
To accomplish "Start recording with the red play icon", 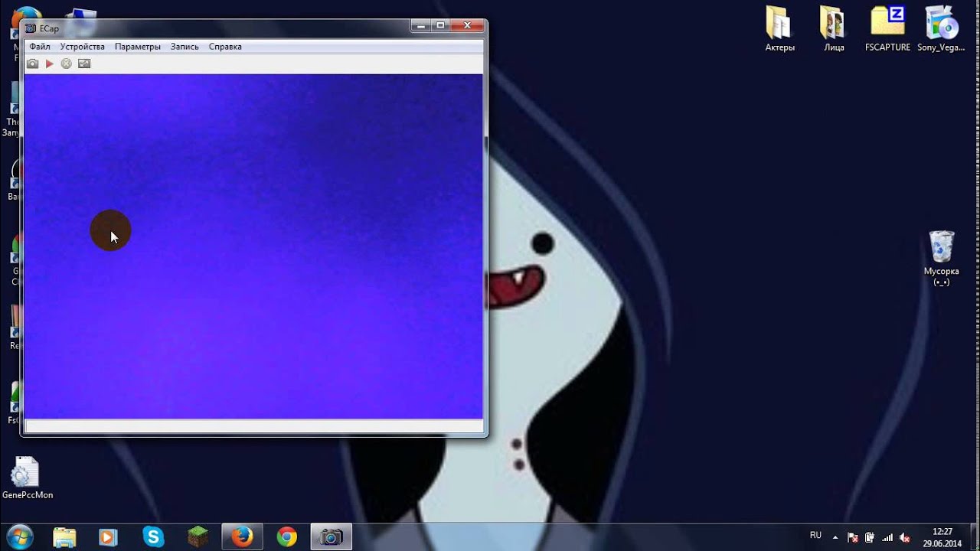I will point(49,64).
